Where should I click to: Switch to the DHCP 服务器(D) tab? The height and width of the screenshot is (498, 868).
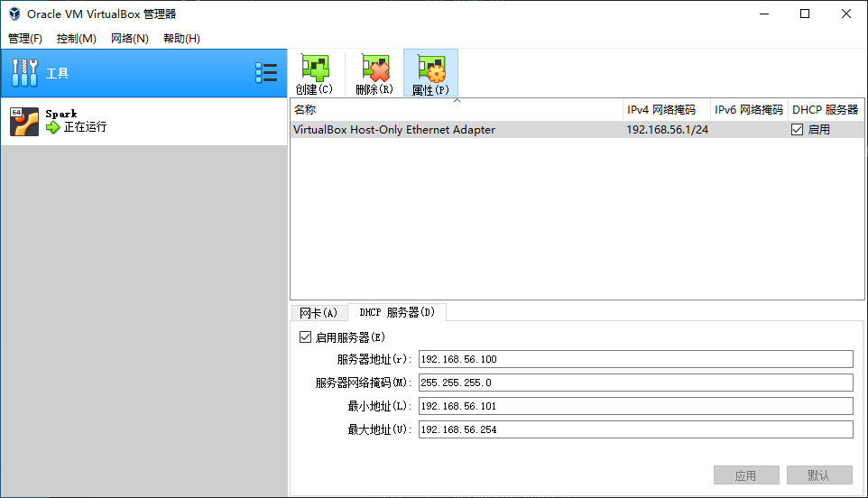coord(397,312)
